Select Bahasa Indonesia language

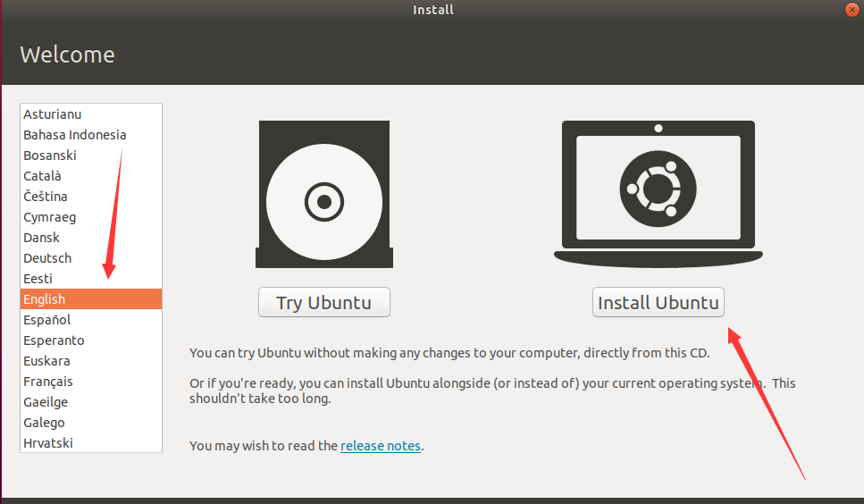coord(91,135)
